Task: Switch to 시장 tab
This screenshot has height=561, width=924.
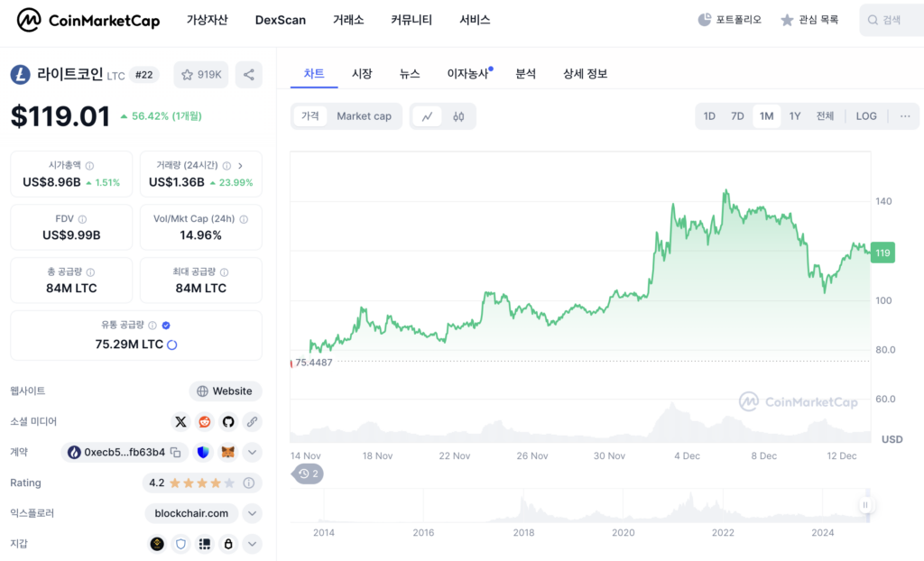Action: pos(362,74)
